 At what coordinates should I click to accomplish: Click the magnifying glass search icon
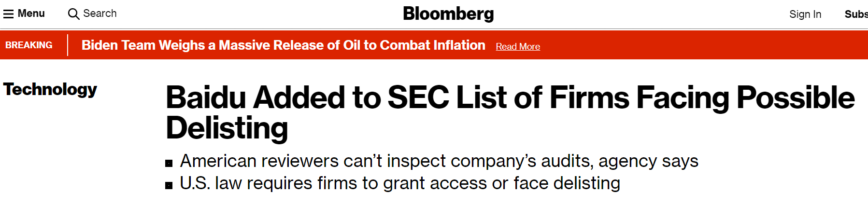click(73, 14)
